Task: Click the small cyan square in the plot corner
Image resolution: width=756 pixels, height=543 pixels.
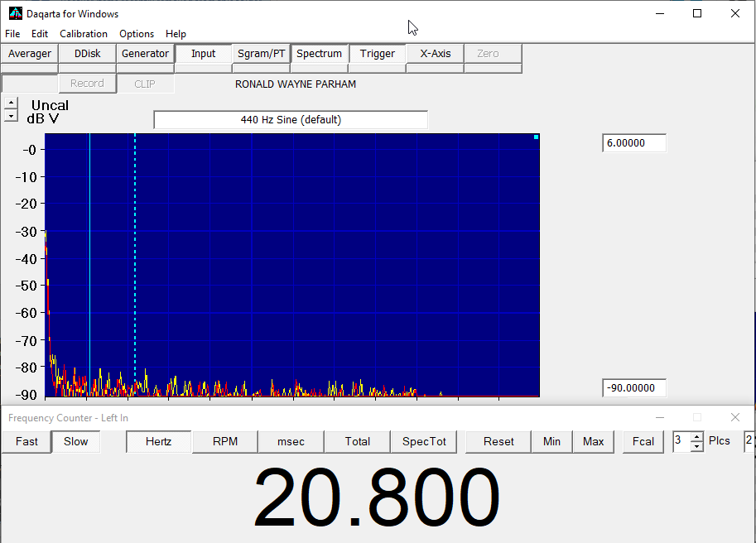Action: [x=536, y=137]
